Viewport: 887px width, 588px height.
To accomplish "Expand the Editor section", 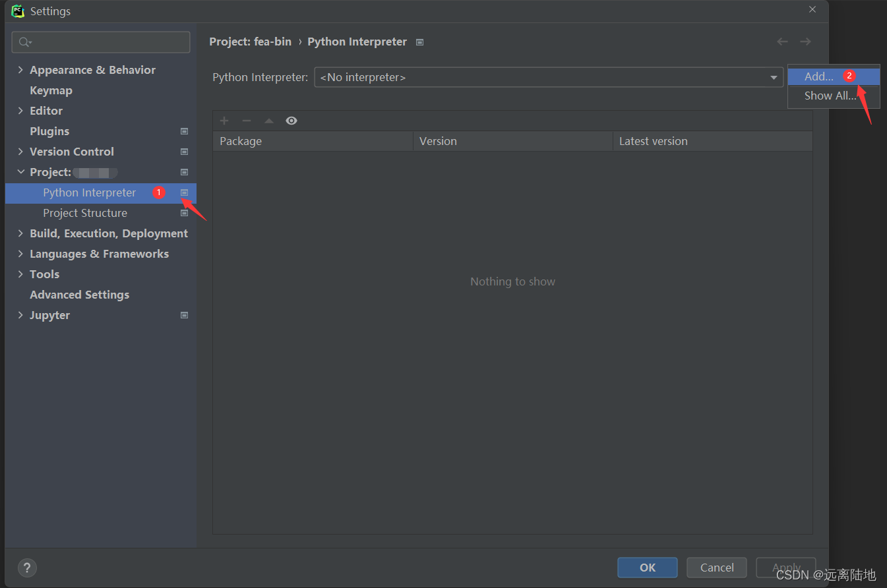I will (20, 111).
